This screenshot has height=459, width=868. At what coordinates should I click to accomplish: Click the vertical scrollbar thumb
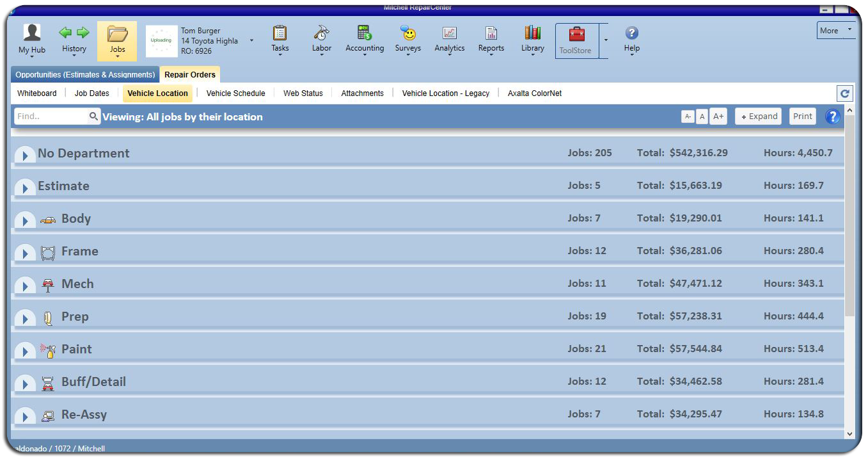849,216
